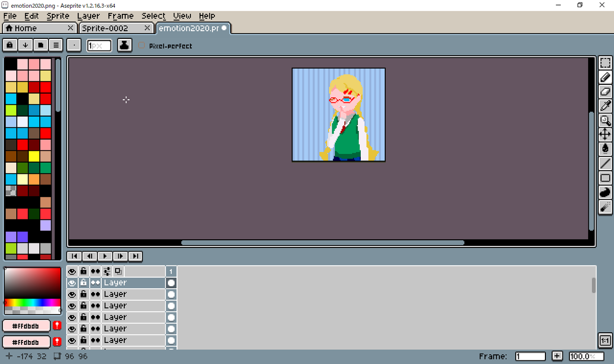Screen dimensions: 614x364
Task: Open the palette presets button
Action: click(x=40, y=45)
